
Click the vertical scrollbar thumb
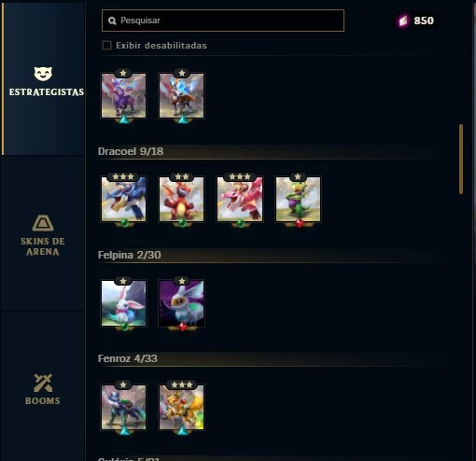[x=461, y=160]
